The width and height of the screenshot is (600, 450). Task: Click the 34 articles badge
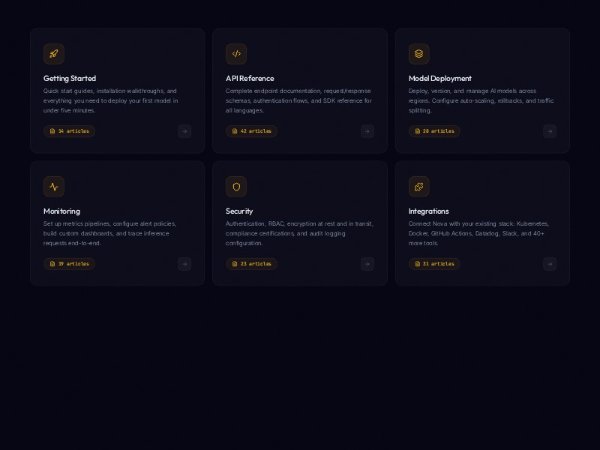tap(69, 131)
